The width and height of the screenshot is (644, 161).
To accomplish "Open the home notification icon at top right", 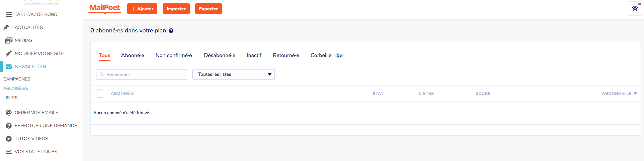I will (x=635, y=9).
